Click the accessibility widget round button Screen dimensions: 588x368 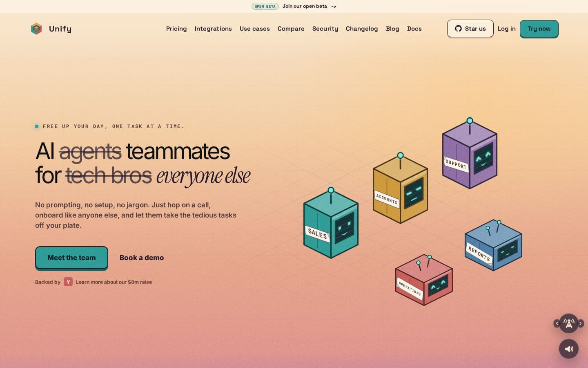tap(569, 323)
